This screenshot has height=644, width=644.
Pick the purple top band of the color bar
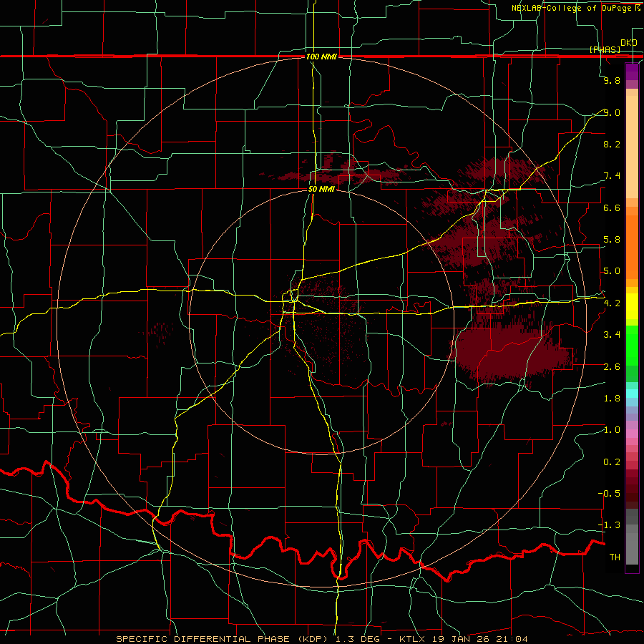click(632, 70)
